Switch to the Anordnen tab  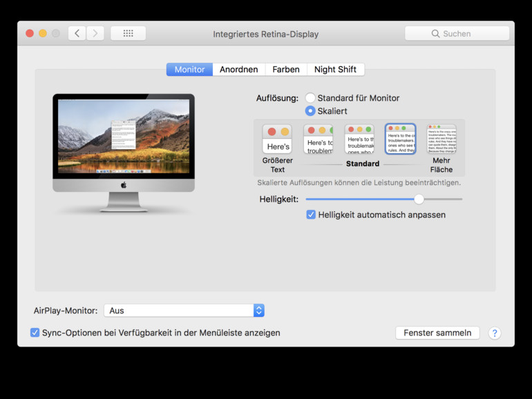[238, 70]
